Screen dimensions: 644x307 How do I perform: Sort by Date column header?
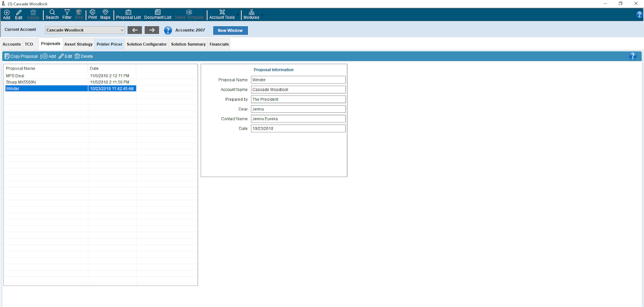click(x=112, y=68)
